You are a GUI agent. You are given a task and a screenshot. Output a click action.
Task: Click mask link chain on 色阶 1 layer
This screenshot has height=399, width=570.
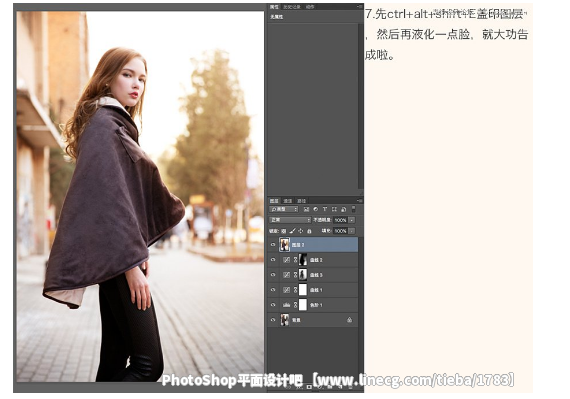tap(295, 305)
